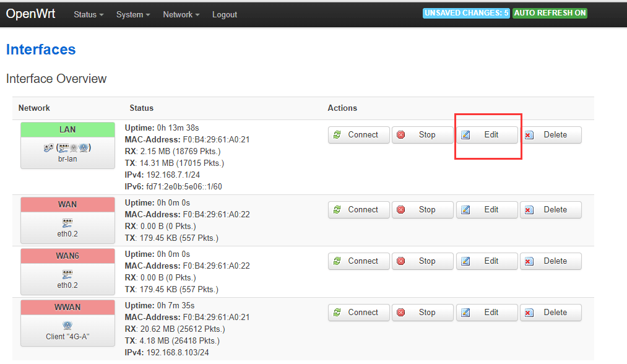The height and width of the screenshot is (364, 627).
Task: Click the WWAN RX value 20.62 MB
Action: pyautogui.click(x=158, y=329)
